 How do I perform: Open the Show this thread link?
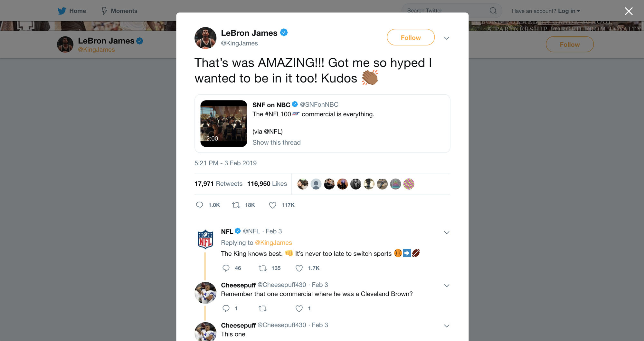276,142
